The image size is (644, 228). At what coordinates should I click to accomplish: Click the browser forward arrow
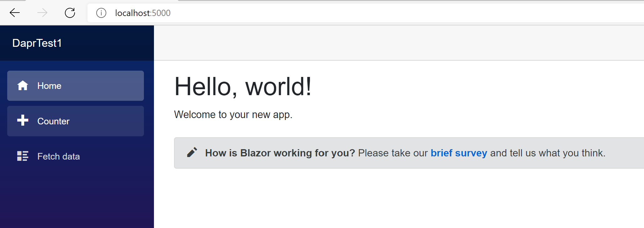click(42, 13)
